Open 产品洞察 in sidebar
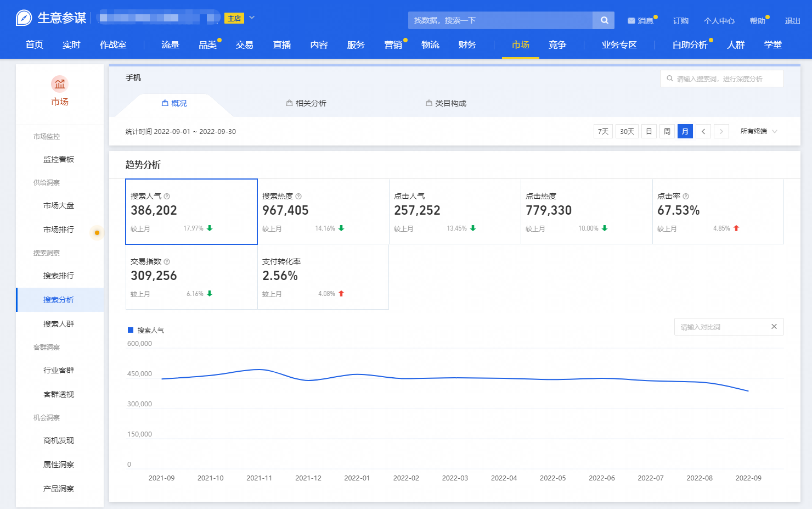Image resolution: width=812 pixels, height=509 pixels. coord(59,489)
